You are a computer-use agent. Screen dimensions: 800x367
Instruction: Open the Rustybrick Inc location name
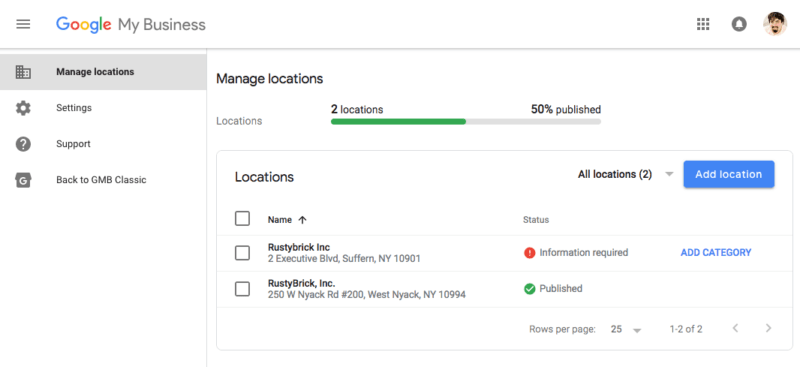click(299, 247)
